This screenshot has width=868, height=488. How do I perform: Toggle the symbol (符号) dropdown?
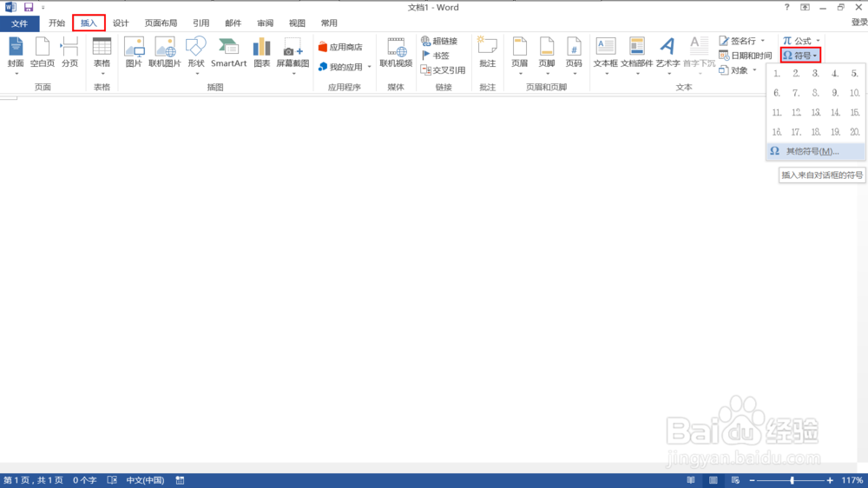800,56
